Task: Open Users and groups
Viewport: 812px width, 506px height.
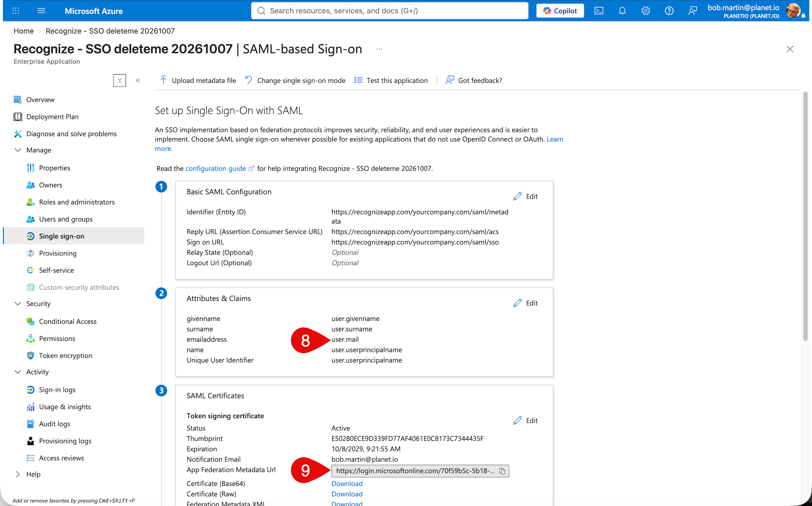Action: [66, 219]
